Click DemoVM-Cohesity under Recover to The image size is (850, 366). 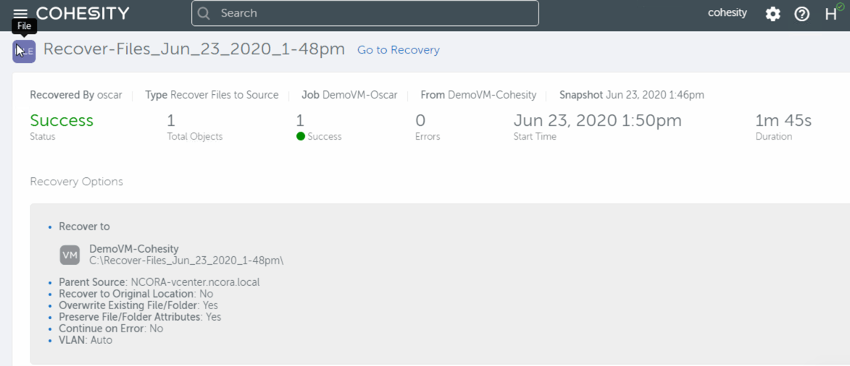pyautogui.click(x=134, y=249)
